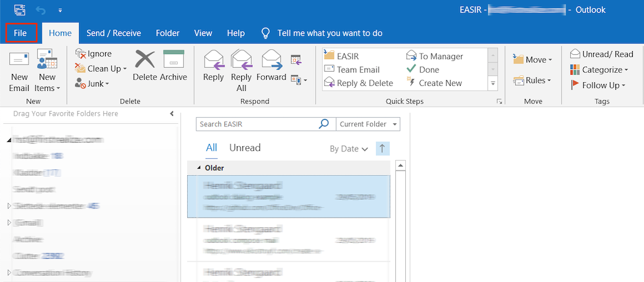Open the Follow Up menu
644x282 pixels.
tap(597, 85)
